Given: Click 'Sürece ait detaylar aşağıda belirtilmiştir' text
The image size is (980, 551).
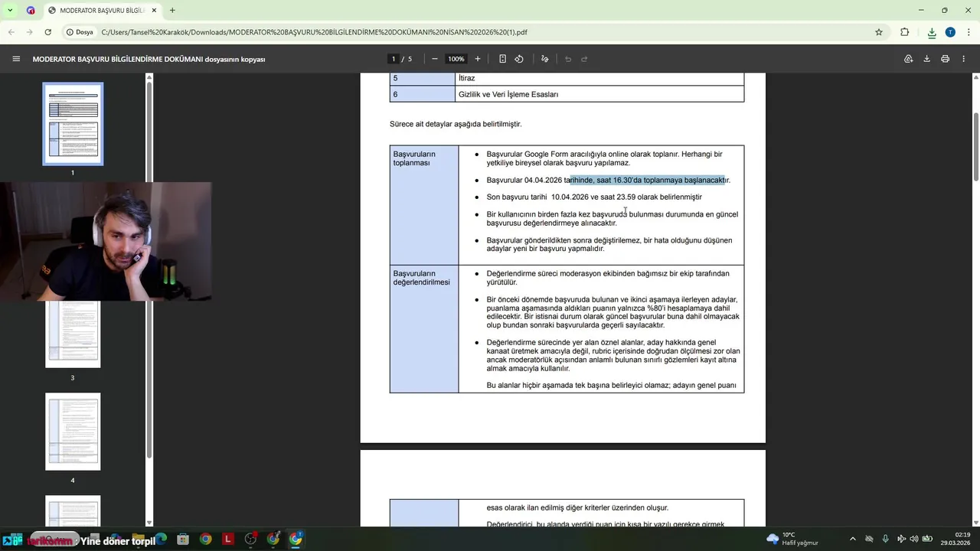Looking at the screenshot, I should [x=456, y=124].
